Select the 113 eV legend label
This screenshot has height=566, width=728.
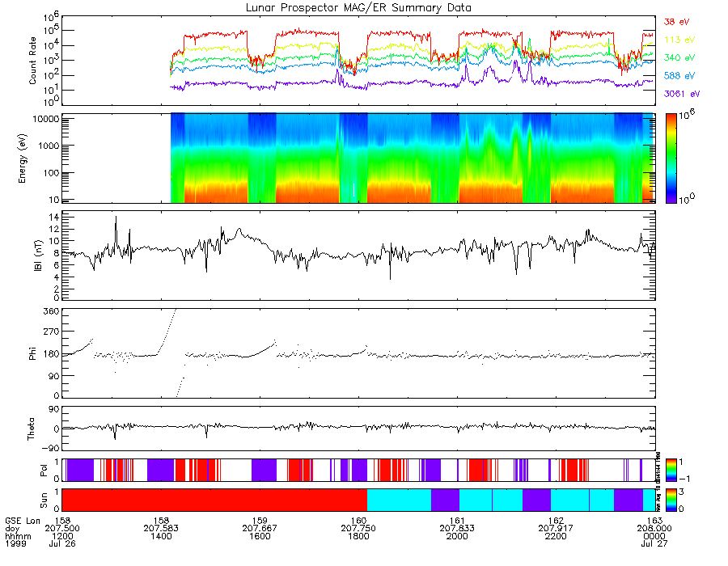(x=679, y=40)
